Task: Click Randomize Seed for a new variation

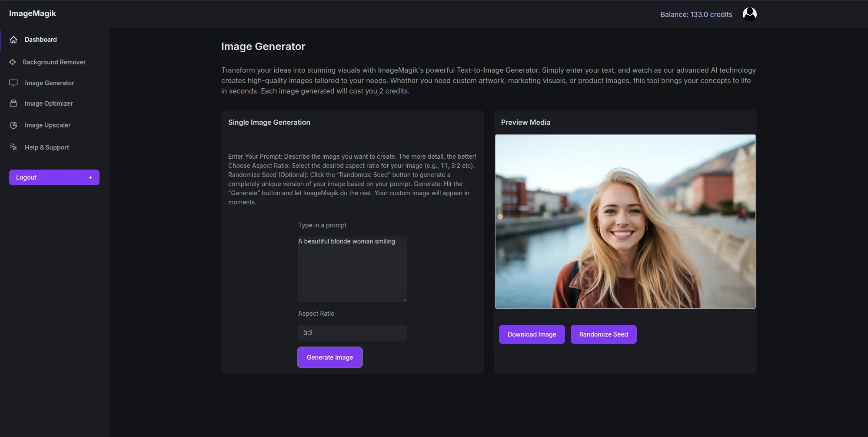Action: [x=603, y=334]
